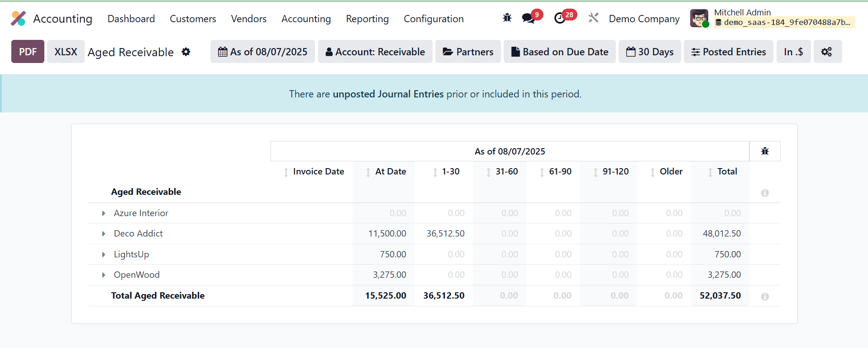868x348 pixels.
Task: Sort by 91-120 column arrows
Action: point(596,172)
